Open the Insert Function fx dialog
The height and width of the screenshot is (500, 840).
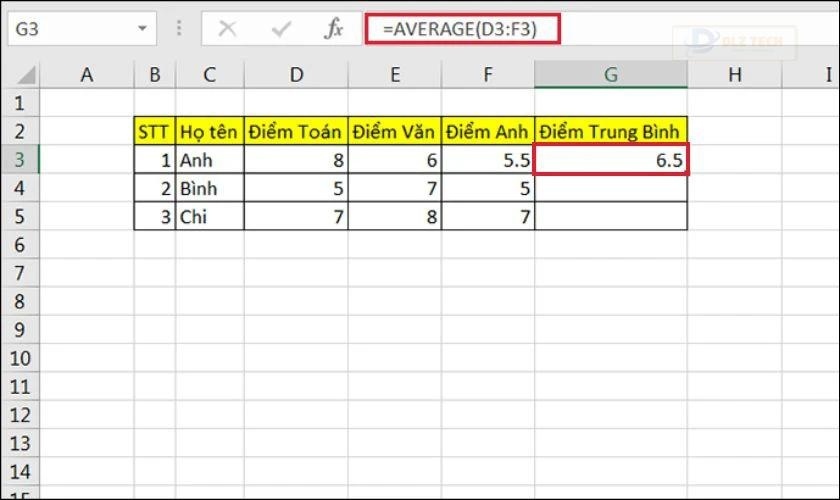coord(333,29)
